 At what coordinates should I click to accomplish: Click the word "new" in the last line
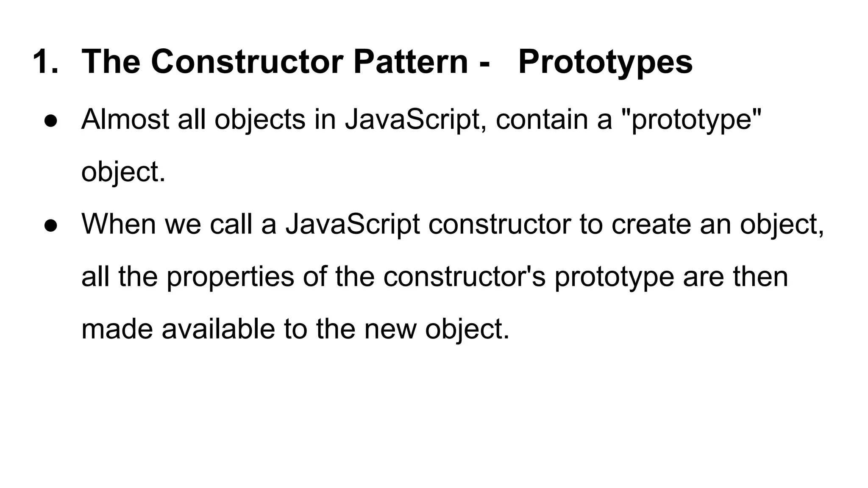click(x=390, y=330)
